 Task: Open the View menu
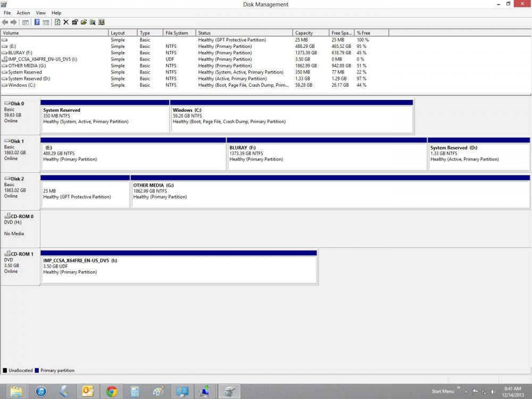point(40,13)
